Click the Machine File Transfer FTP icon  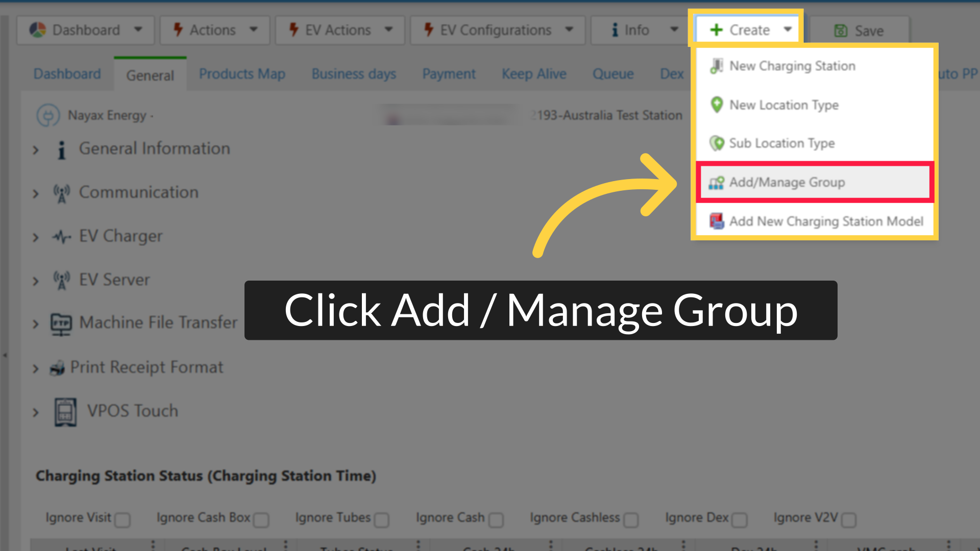pos(61,324)
